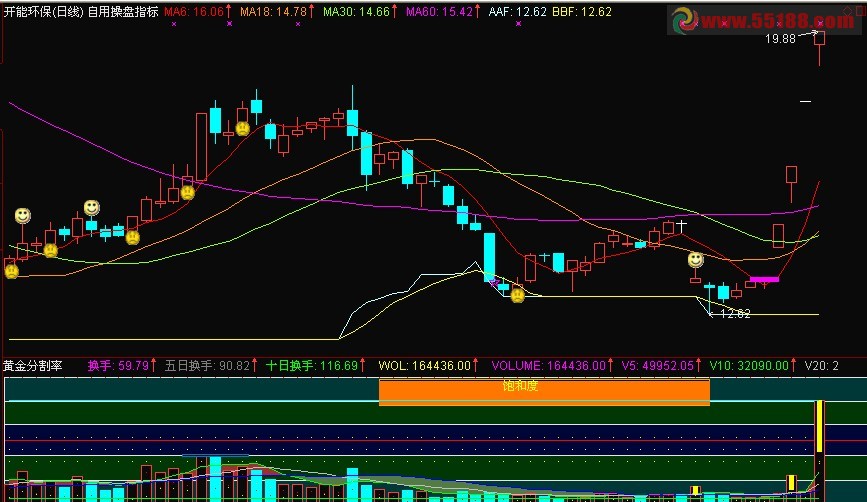Click the happy smiley left of the 12.62 low
The image size is (867, 502).
[x=696, y=259]
